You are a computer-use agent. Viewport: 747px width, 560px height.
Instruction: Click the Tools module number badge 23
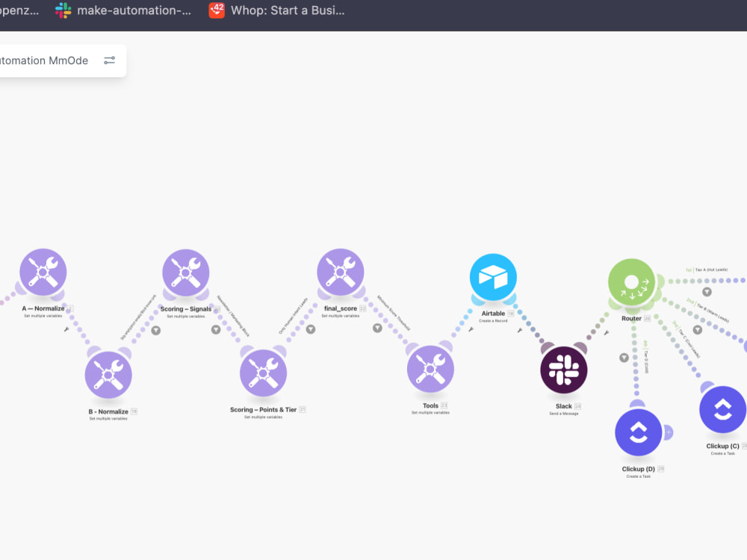[444, 405]
